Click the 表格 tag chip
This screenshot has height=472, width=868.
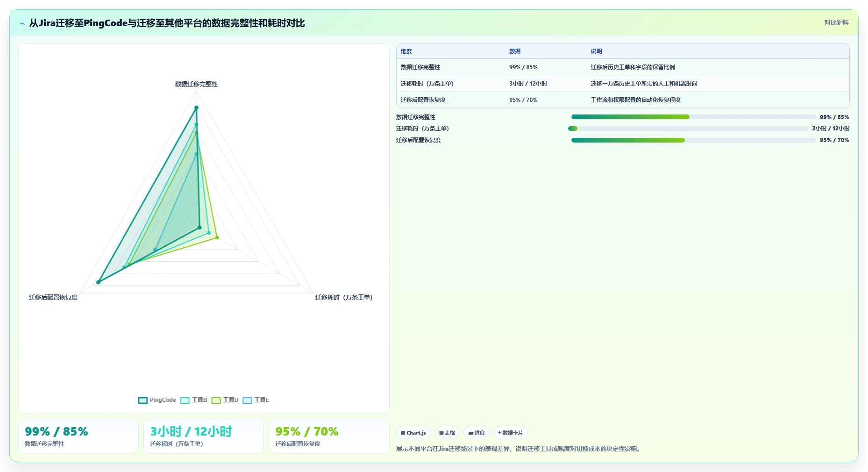pyautogui.click(x=447, y=433)
